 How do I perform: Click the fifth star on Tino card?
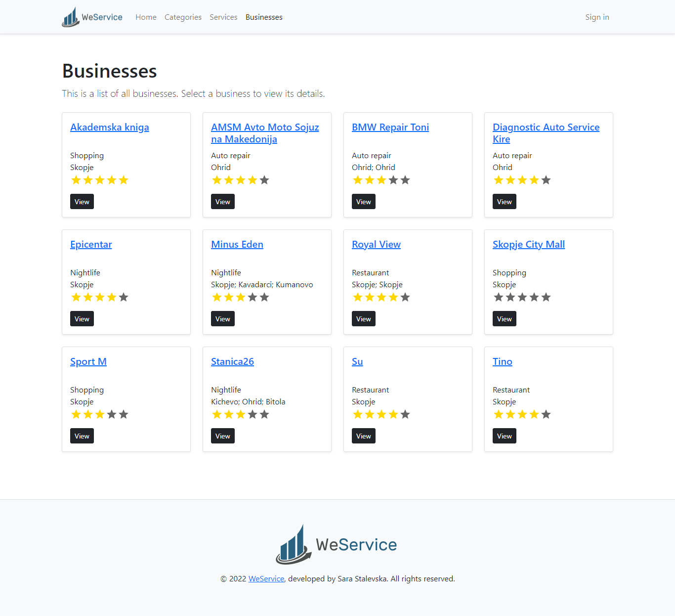(546, 414)
